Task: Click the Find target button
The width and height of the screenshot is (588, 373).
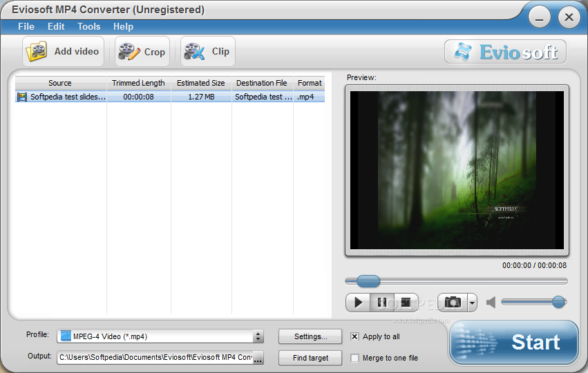Action: (x=310, y=358)
